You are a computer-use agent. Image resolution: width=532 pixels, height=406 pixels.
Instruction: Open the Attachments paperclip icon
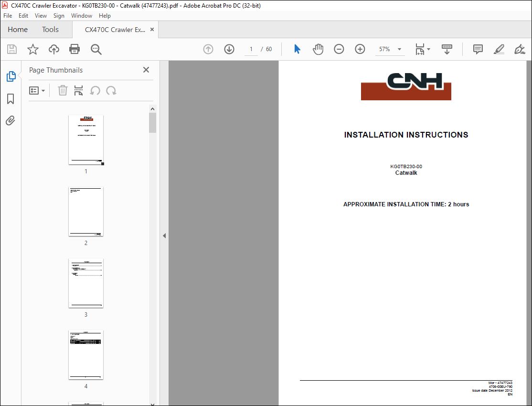[x=11, y=120]
